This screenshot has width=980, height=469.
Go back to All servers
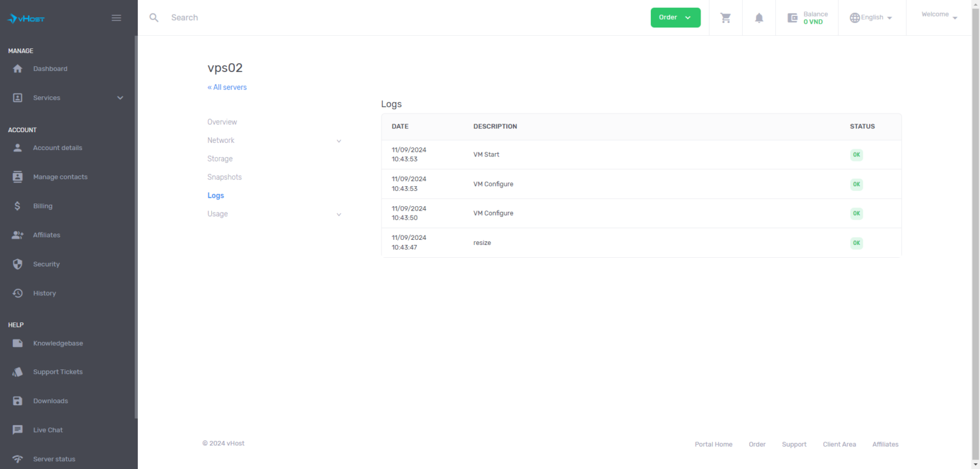point(227,87)
